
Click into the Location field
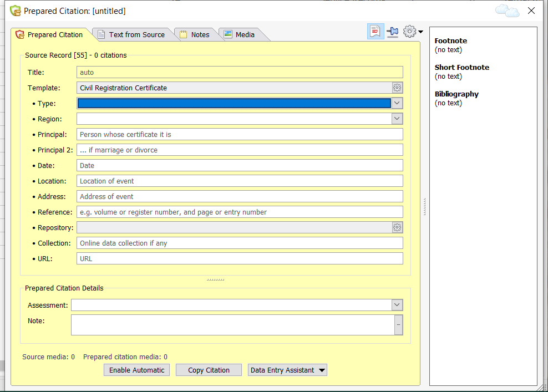pyautogui.click(x=240, y=181)
